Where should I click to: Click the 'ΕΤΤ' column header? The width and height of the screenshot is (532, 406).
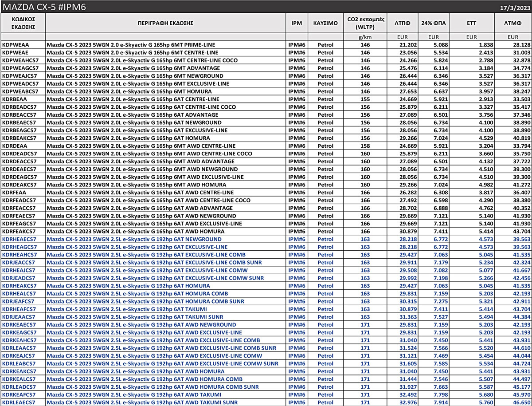tap(471, 23)
